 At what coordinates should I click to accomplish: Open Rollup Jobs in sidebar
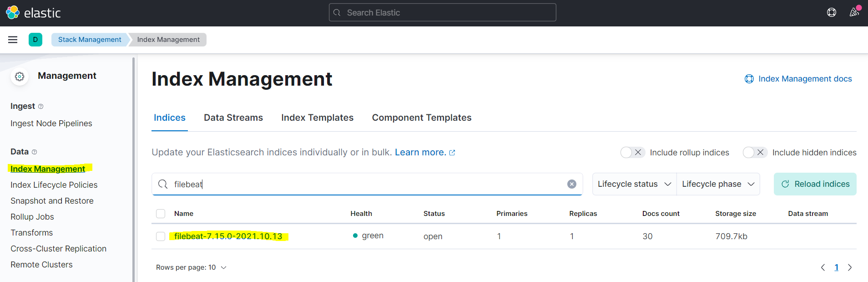[x=32, y=217]
